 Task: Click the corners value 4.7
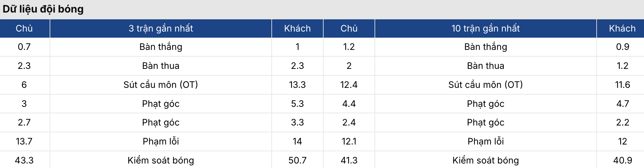pos(622,104)
